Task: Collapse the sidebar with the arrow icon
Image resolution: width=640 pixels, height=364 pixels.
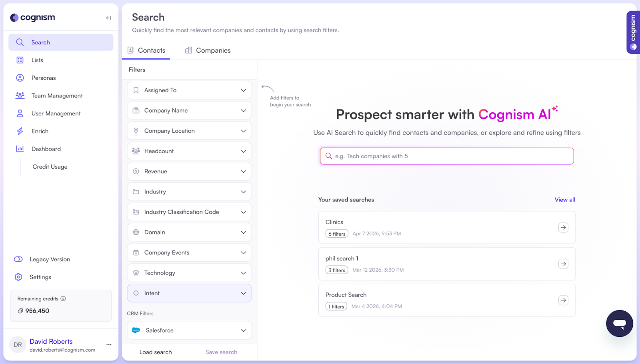Action: coord(108,18)
